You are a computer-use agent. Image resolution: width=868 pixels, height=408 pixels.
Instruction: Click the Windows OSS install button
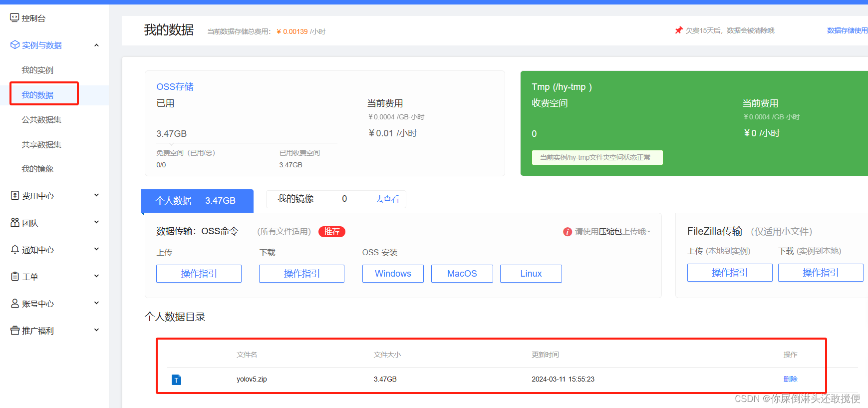[x=393, y=274]
